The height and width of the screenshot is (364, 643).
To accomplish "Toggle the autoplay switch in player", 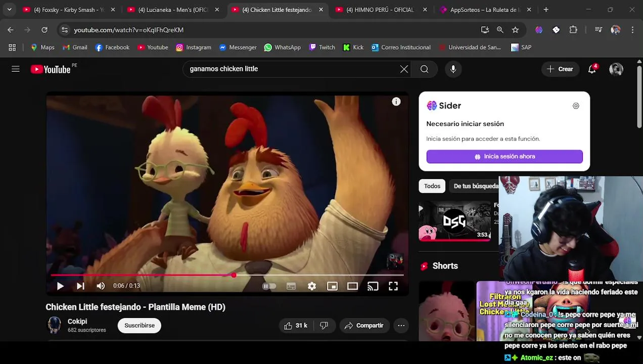I will click(269, 286).
